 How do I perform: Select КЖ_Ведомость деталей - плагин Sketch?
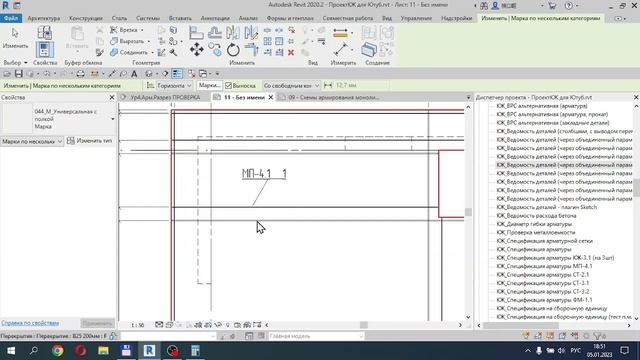click(547, 207)
